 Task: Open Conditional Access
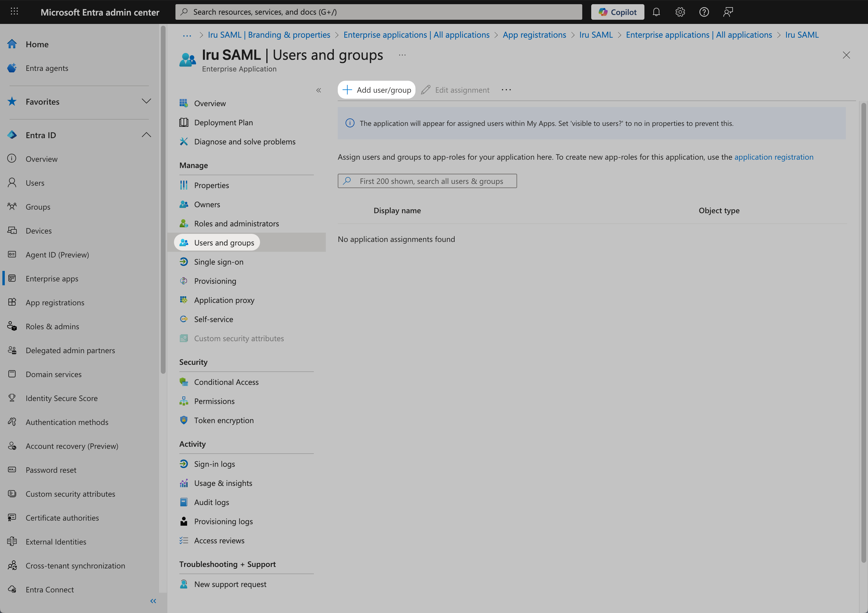(226, 382)
